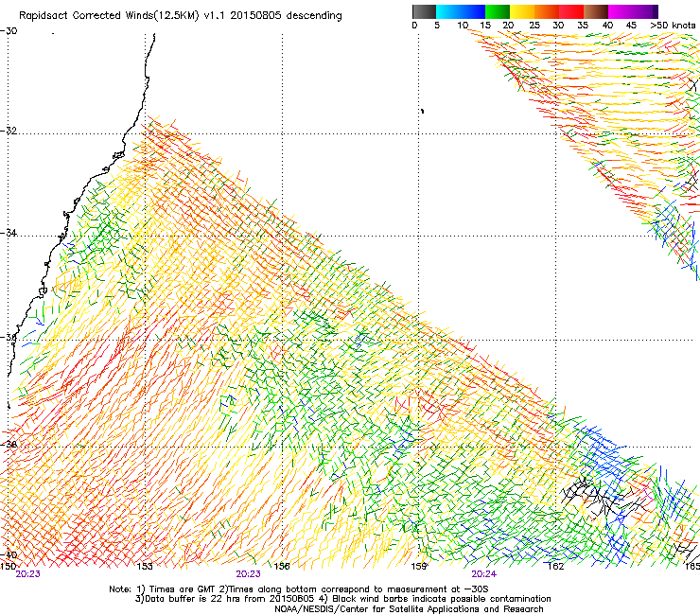This screenshot has width=700, height=615.
Task: Click the yellow 20-25 knots legend swatch
Action: point(522,11)
